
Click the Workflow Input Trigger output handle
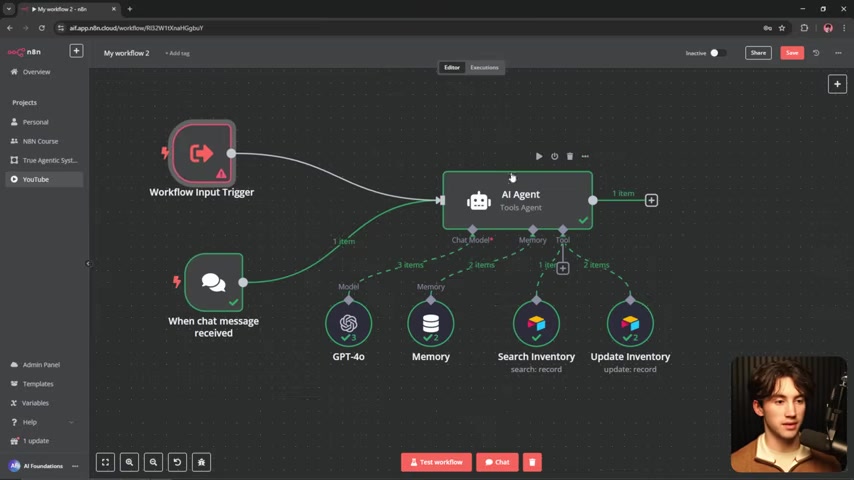pos(231,154)
